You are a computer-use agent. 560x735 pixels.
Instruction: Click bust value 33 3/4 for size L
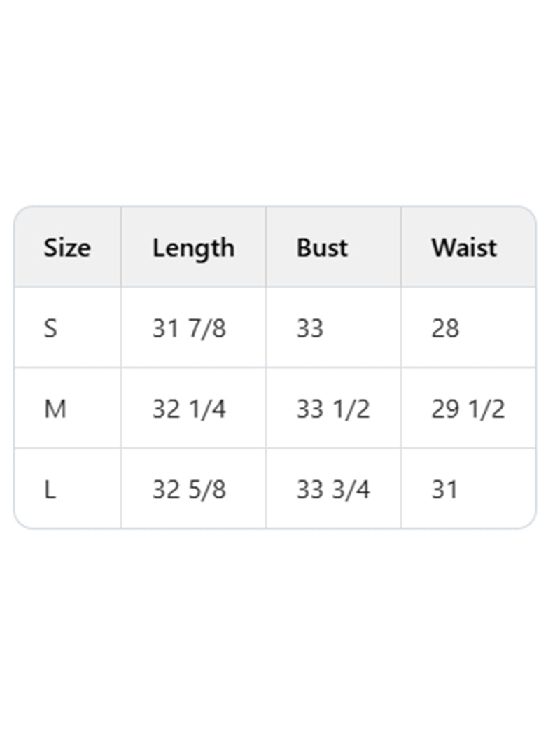click(x=332, y=489)
